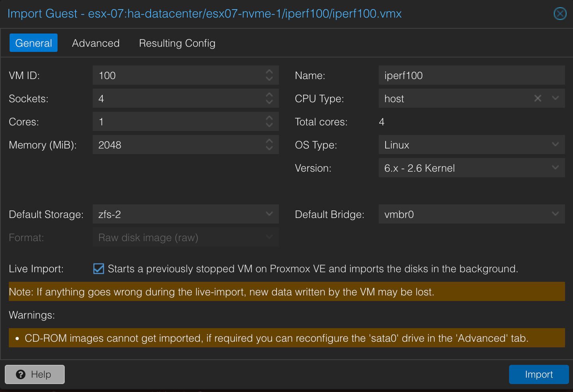Screen dimensions: 573x392
Task: Open the OS Type dropdown
Action: click(x=555, y=145)
